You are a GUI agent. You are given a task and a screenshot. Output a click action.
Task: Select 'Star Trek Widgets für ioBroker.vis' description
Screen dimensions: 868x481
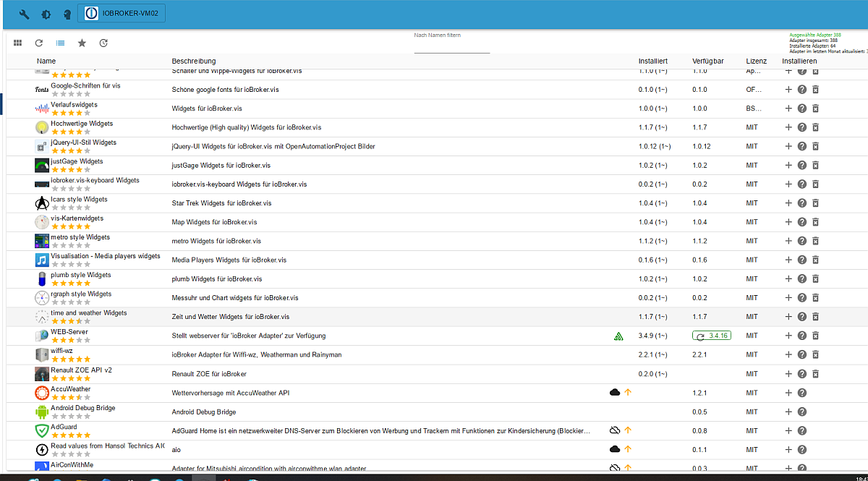pyautogui.click(x=221, y=203)
